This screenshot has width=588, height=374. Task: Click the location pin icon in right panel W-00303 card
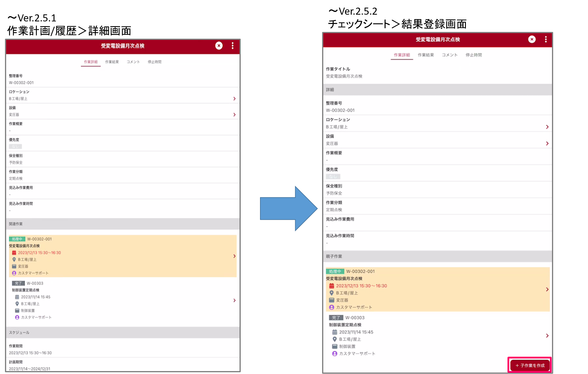(x=334, y=339)
